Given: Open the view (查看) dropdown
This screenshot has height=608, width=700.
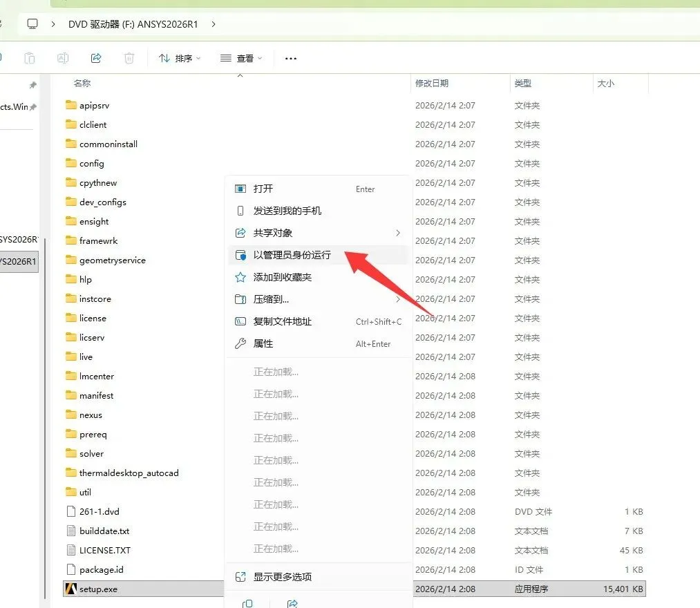Looking at the screenshot, I should point(241,58).
